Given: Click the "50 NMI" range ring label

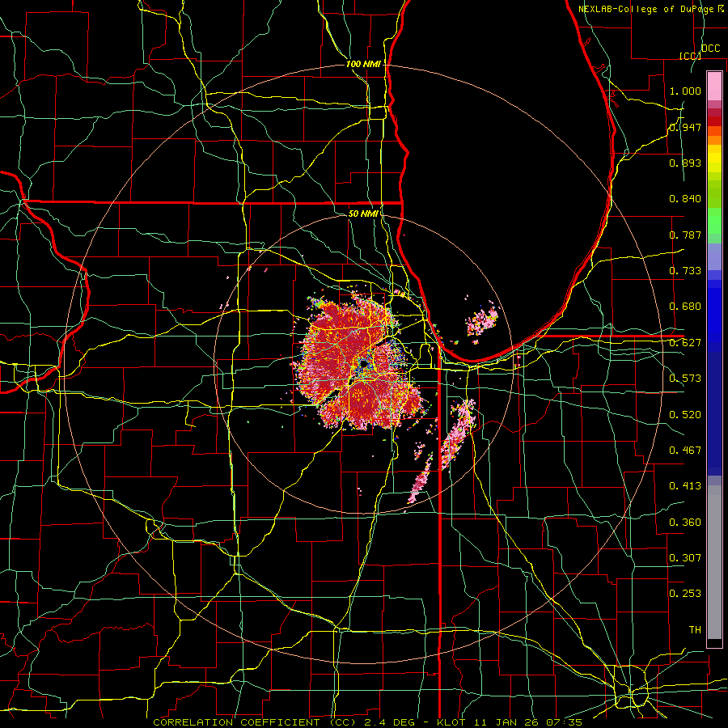Looking at the screenshot, I should coord(363,214).
